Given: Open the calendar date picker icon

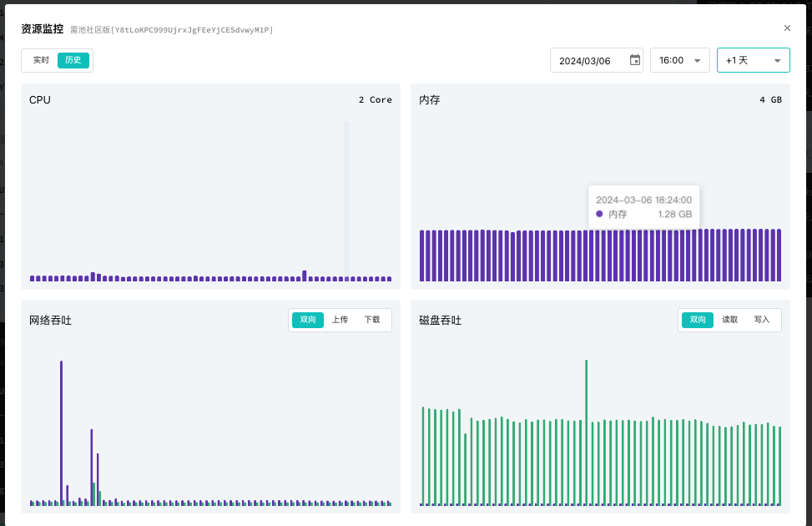Looking at the screenshot, I should (634, 60).
